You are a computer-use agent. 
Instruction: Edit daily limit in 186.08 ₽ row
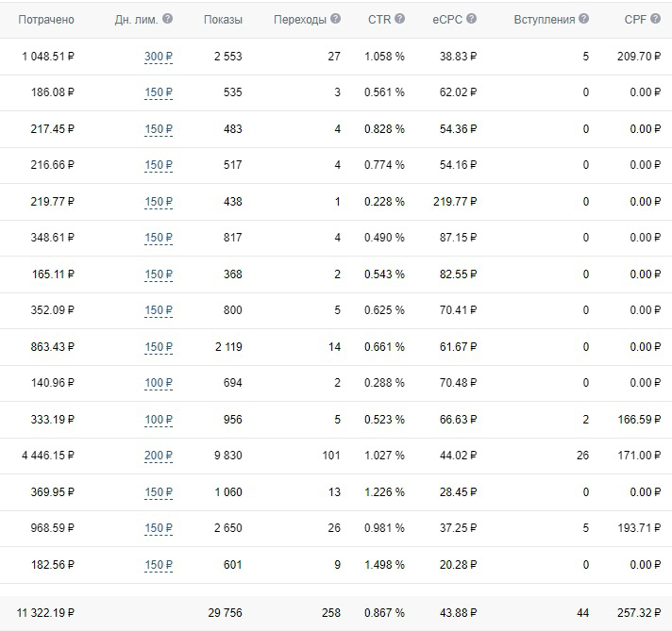coord(159,92)
